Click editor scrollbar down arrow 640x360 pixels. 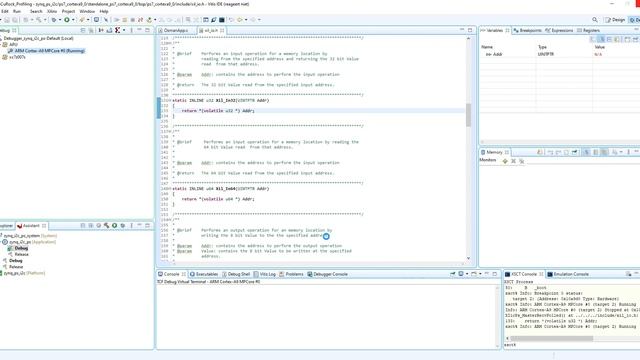(468, 258)
